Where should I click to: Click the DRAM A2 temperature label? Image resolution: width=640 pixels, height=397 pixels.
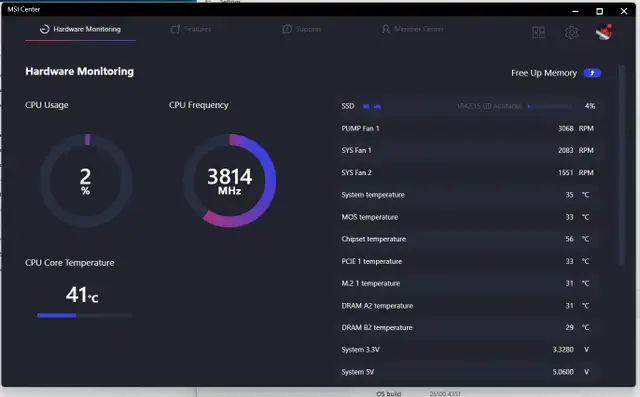point(377,306)
